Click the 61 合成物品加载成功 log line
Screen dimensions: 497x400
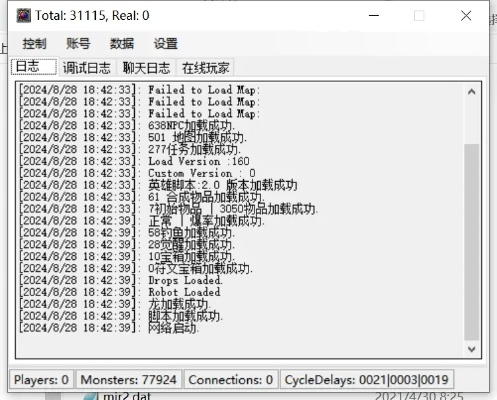(142, 197)
